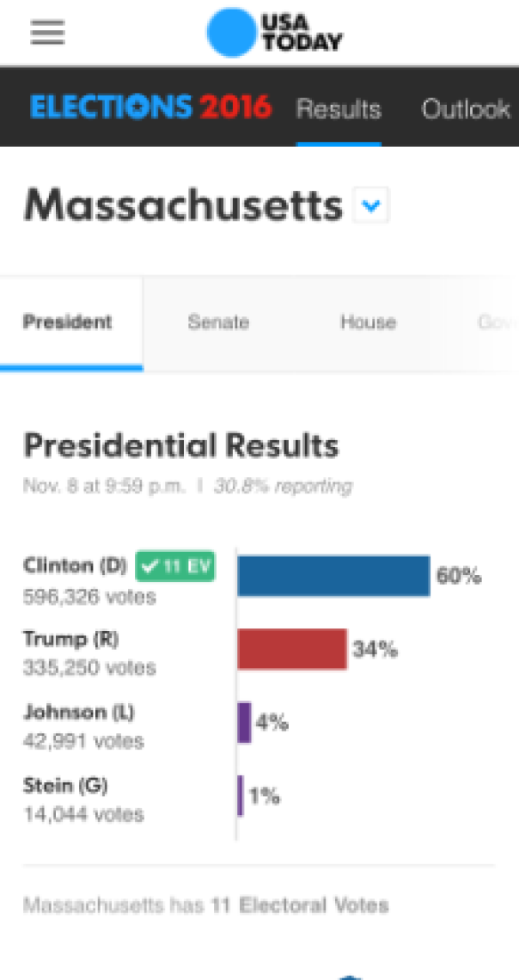The height and width of the screenshot is (980, 519).
Task: Click the USA TODAY wordmark text
Action: 301,33
